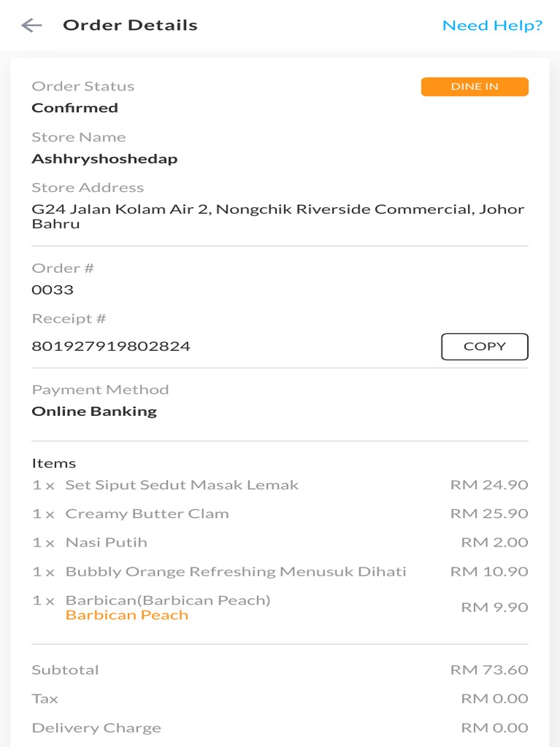The width and height of the screenshot is (560, 747).
Task: Select the Creamy Butter Clam item
Action: 147,514
